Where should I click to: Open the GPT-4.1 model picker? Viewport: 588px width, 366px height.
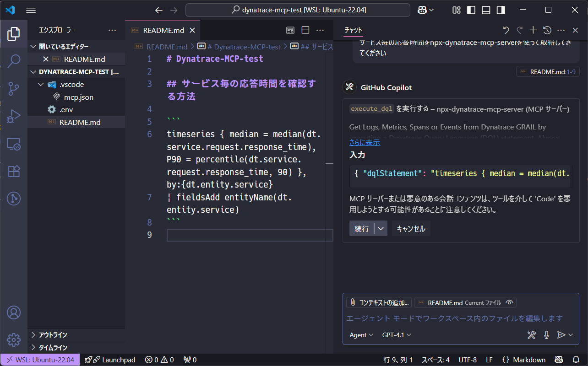[x=397, y=335]
